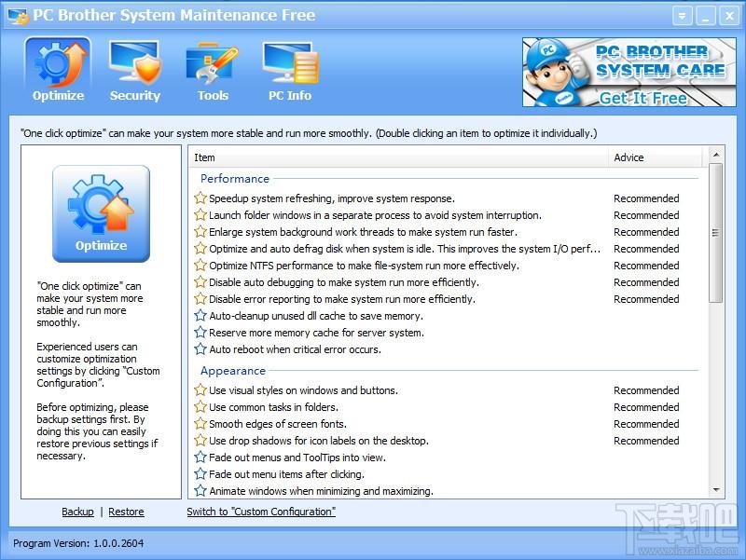
Task: Select "Launch folder windows in a separate process" row
Action: (376, 215)
